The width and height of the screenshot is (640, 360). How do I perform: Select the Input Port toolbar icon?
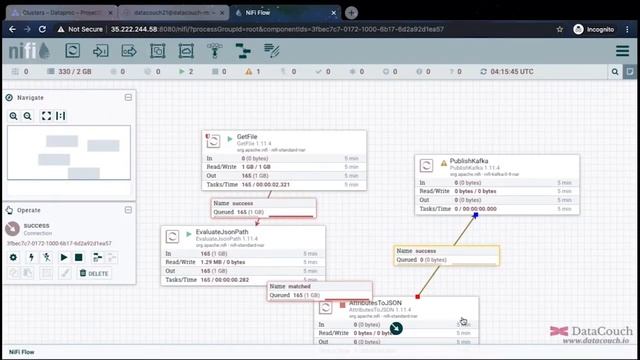(100, 51)
